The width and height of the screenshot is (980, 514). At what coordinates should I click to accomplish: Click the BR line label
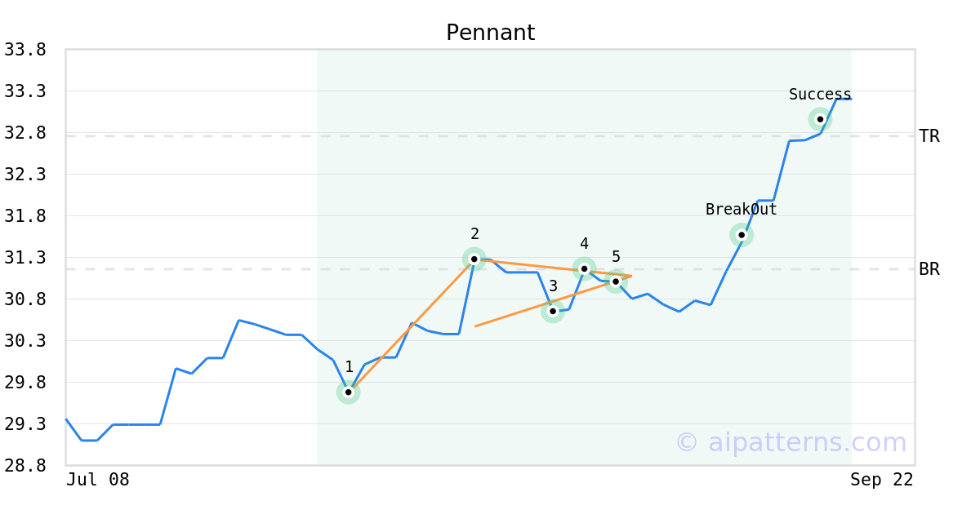[929, 269]
